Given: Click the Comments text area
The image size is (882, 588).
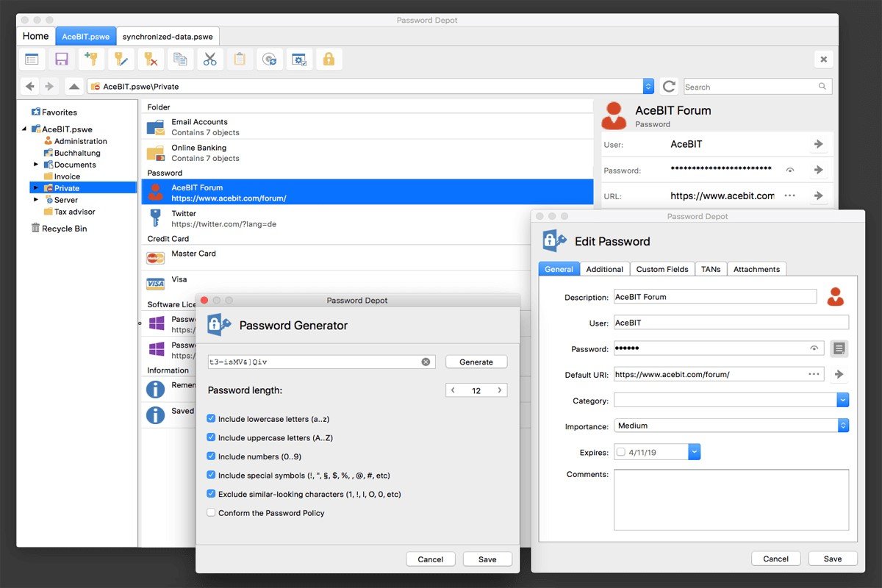Looking at the screenshot, I should [731, 500].
